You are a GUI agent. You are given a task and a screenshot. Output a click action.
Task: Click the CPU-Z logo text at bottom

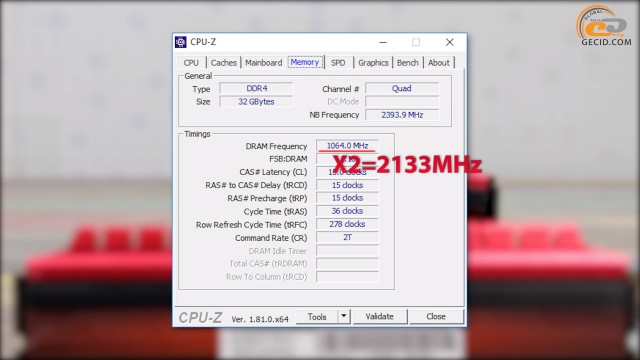200,318
